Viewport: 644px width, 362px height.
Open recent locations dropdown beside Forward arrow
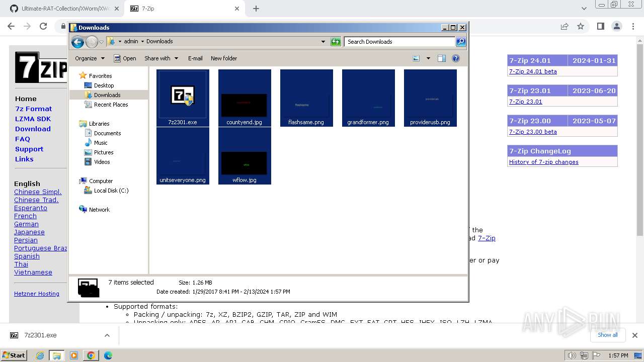pos(101,42)
